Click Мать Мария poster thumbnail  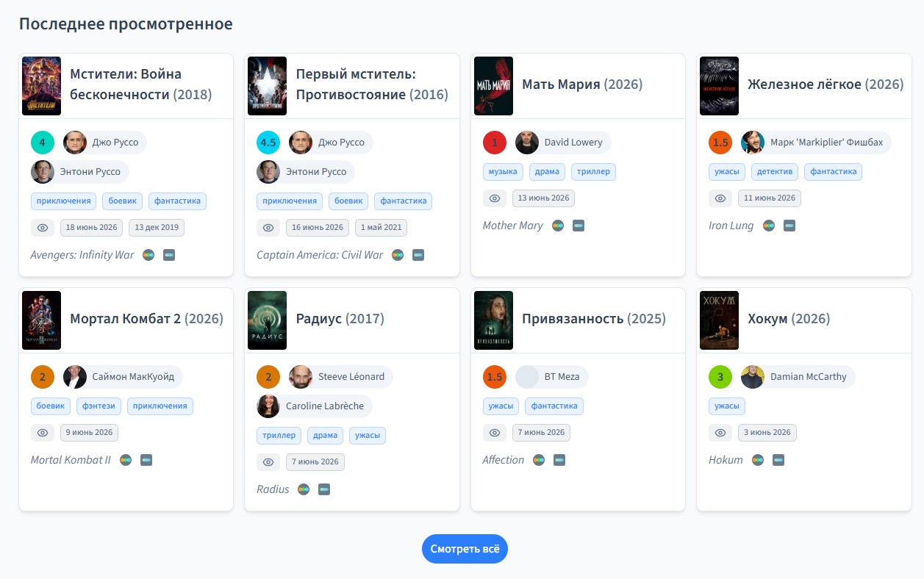(494, 86)
